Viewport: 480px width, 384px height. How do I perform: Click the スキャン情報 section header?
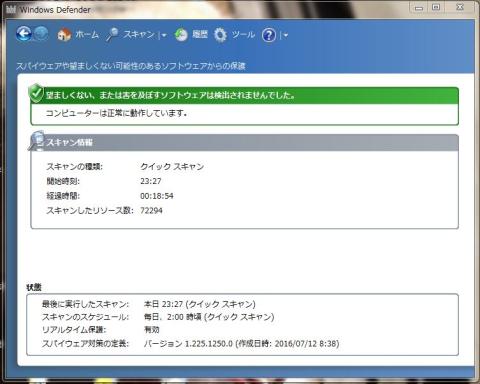pyautogui.click(x=244, y=143)
